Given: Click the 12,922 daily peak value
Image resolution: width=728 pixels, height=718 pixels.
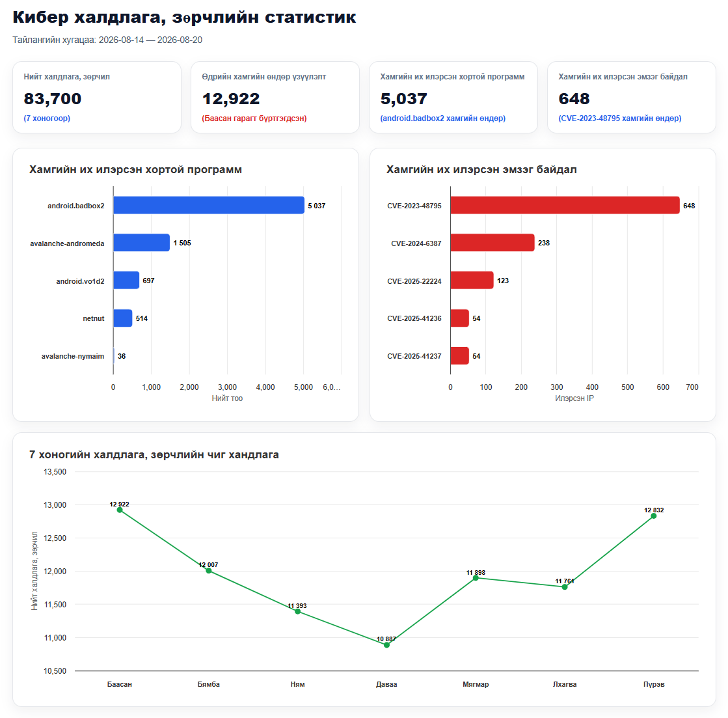Looking at the screenshot, I should coord(231,98).
